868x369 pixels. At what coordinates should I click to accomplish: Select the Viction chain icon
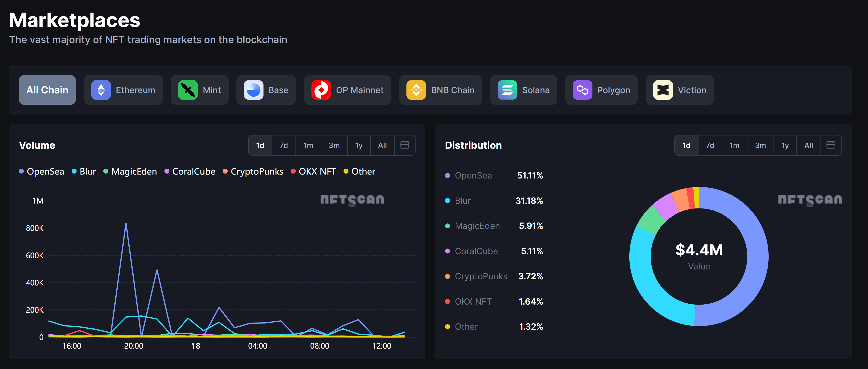(x=663, y=90)
